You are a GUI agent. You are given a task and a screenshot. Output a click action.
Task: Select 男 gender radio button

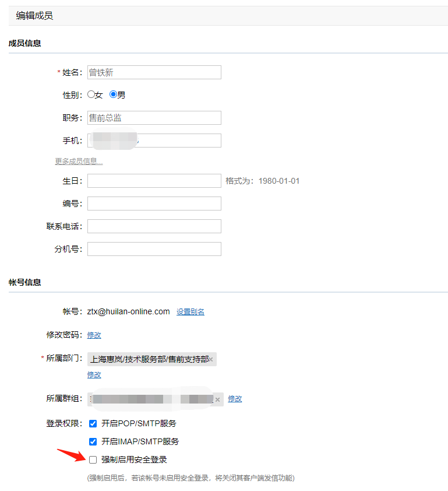coord(113,94)
